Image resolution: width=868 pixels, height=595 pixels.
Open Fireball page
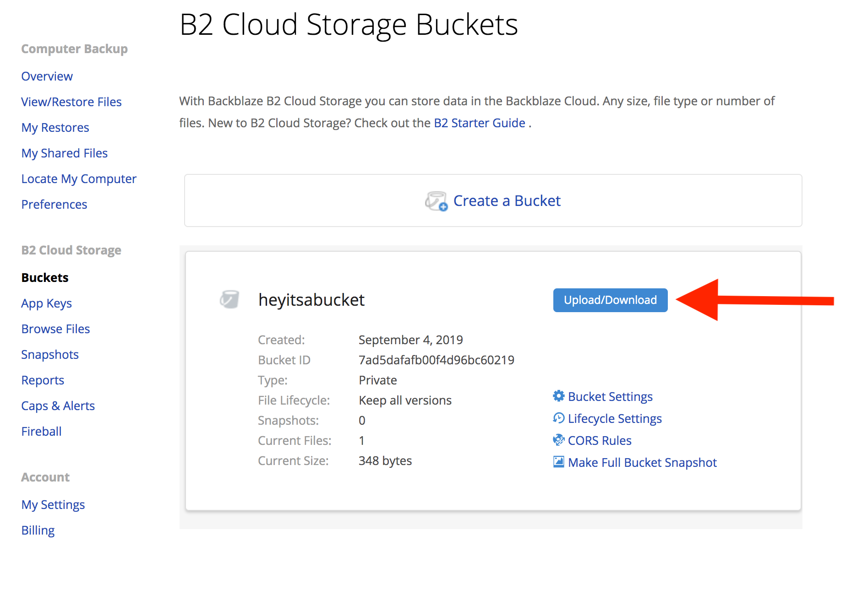[41, 432]
